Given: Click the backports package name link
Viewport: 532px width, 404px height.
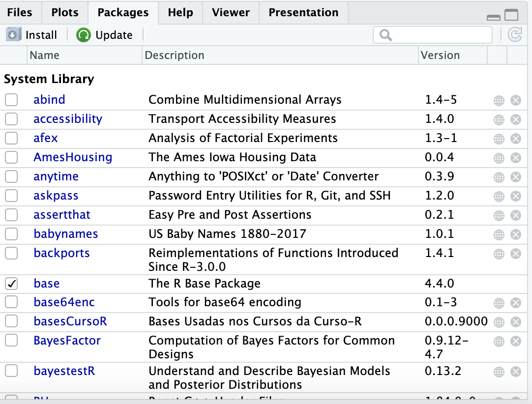Looking at the screenshot, I should point(62,253).
